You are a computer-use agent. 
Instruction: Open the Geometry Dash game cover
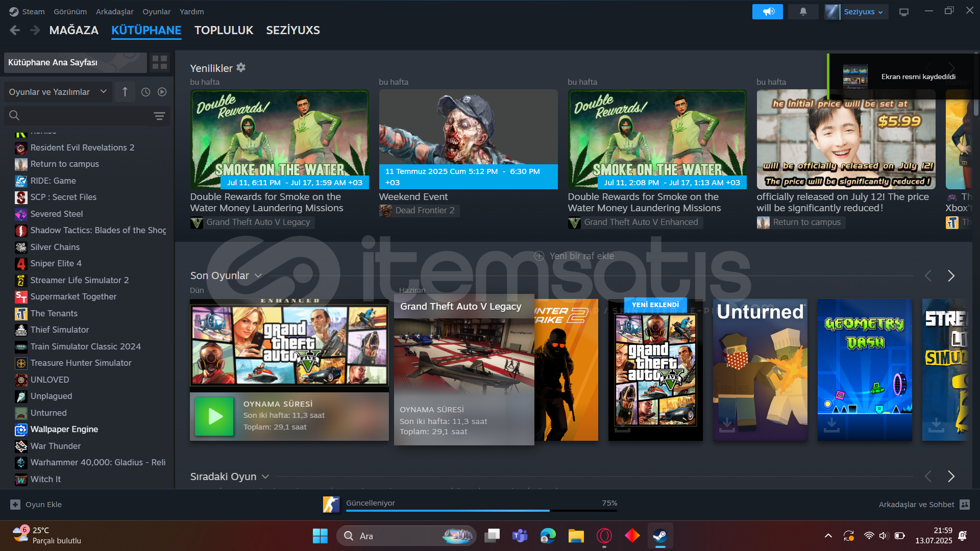point(865,370)
